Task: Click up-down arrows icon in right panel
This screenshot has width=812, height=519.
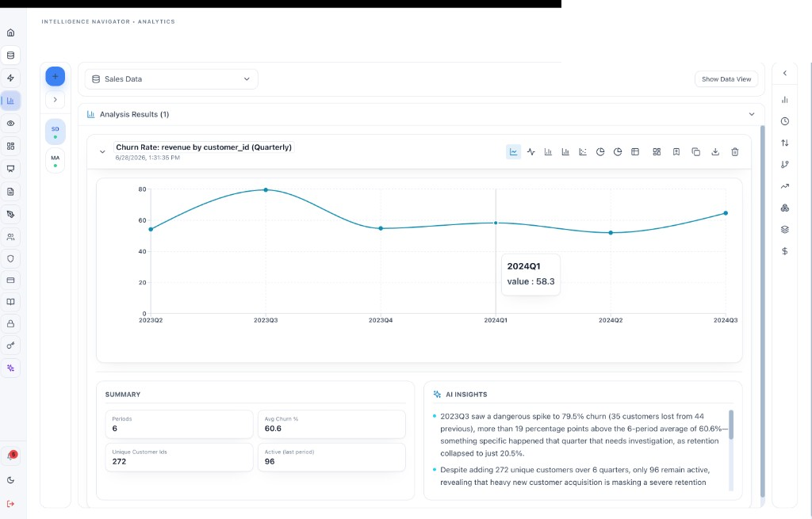Action: 785,143
